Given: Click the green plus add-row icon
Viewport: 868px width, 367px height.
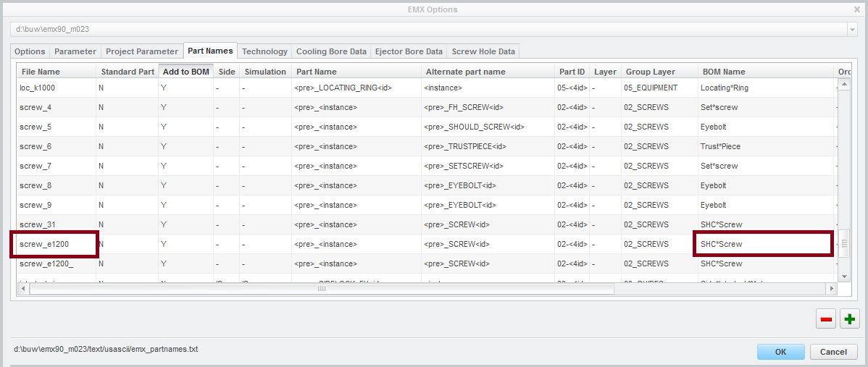Looking at the screenshot, I should point(850,319).
